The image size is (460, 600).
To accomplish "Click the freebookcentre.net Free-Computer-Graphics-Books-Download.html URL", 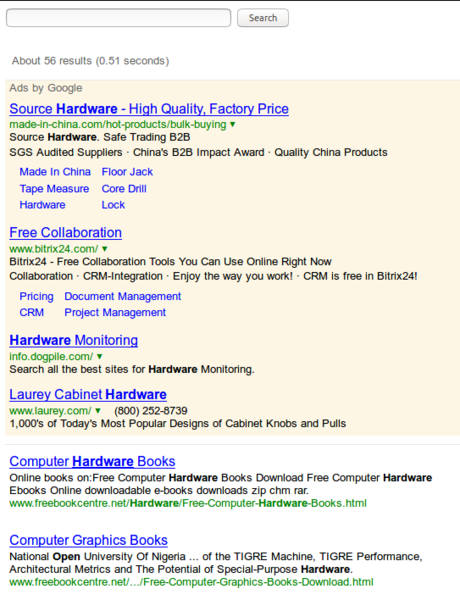I will [191, 582].
